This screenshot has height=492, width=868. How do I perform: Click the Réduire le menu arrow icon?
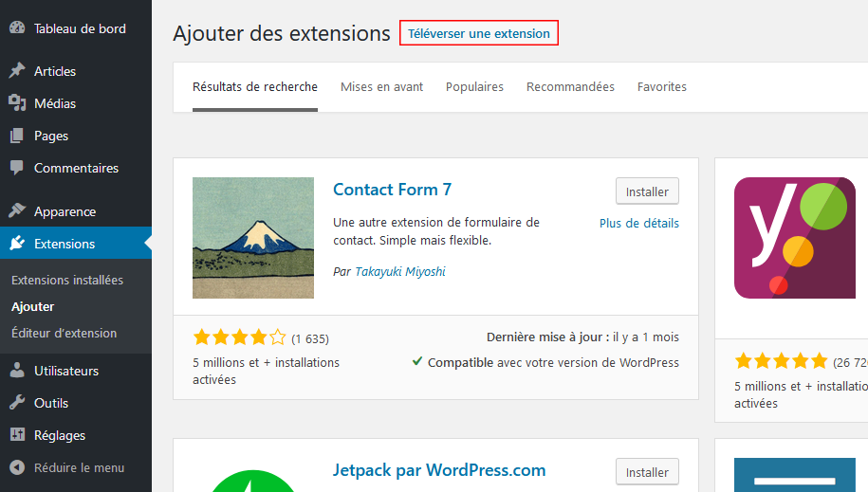click(x=17, y=467)
